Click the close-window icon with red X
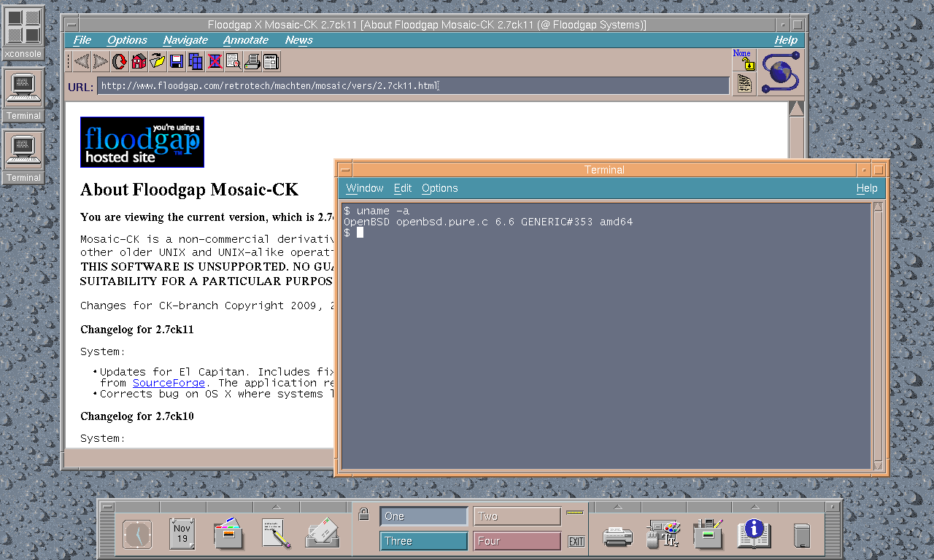This screenshot has height=560, width=934. [x=215, y=62]
